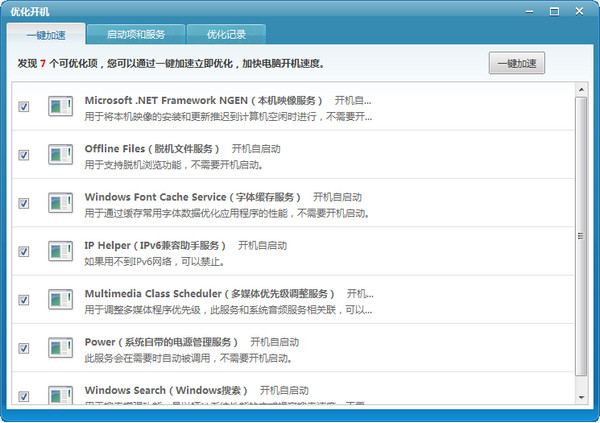600x423 pixels.
Task: Click 开机自启动 status beside Windows Search
Action: (x=284, y=390)
